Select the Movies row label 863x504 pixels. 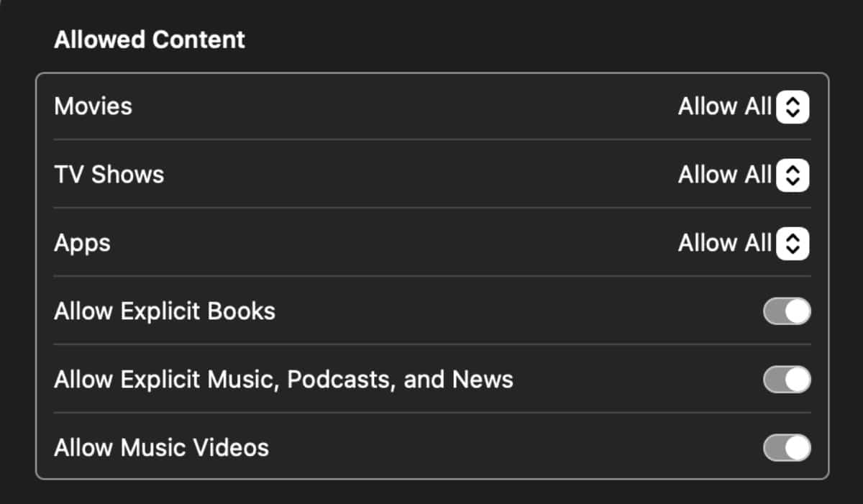(93, 106)
